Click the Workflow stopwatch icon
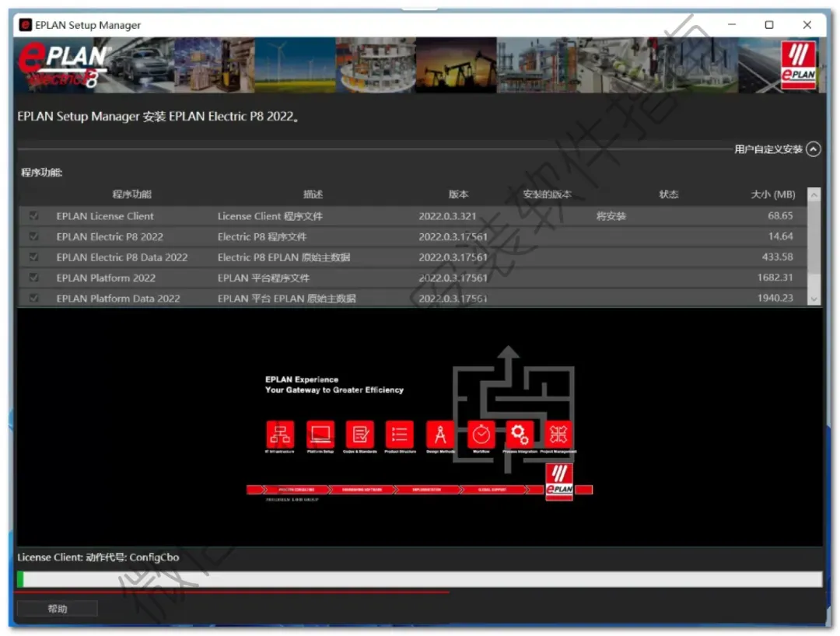The width and height of the screenshot is (840, 636). click(481, 434)
